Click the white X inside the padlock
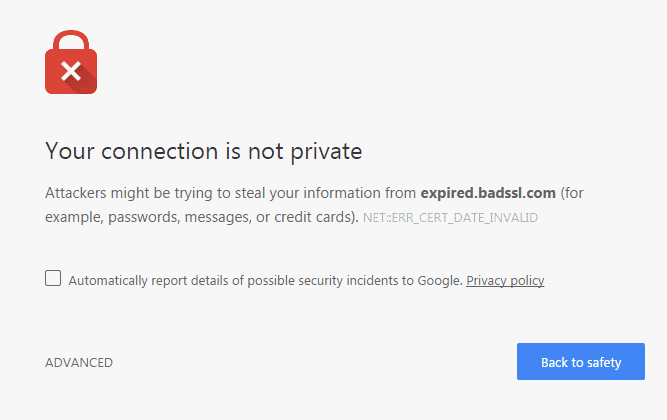Viewport: 667px width, 420px height. [70, 71]
